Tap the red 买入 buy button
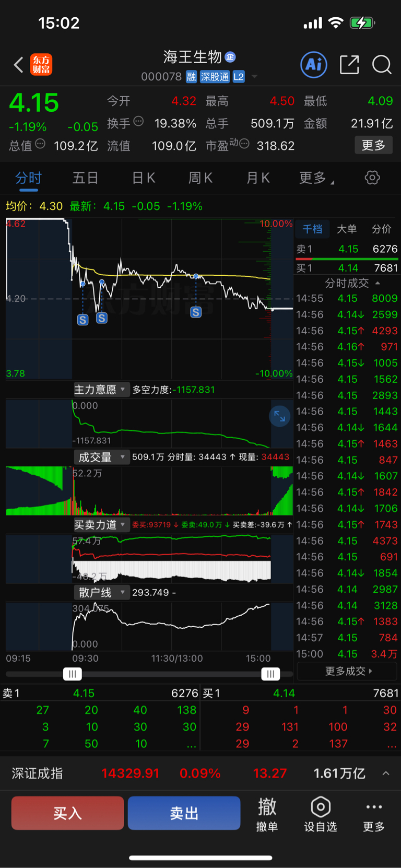The width and height of the screenshot is (401, 868). (67, 813)
